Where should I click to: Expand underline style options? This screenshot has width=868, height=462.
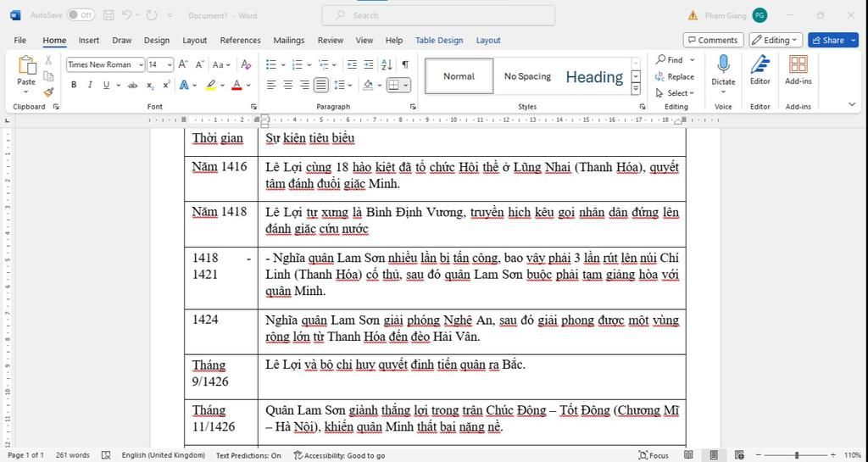point(118,86)
